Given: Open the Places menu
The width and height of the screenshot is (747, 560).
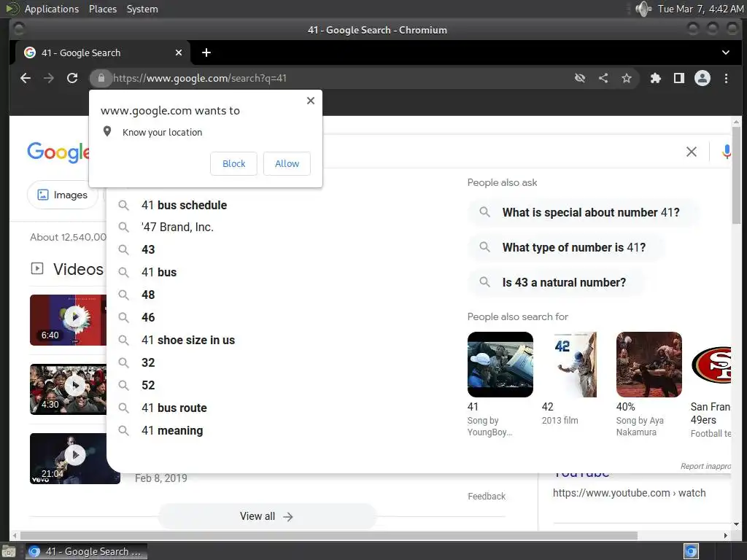Looking at the screenshot, I should pyautogui.click(x=103, y=9).
